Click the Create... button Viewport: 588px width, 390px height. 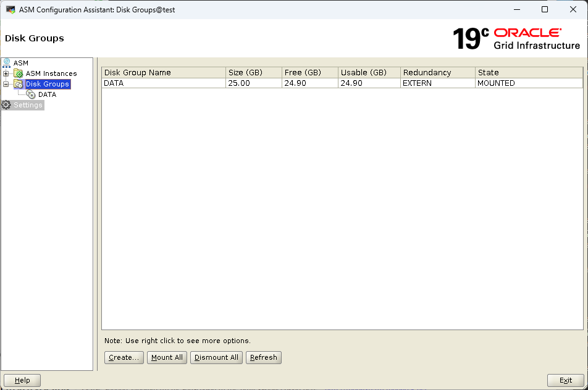coord(124,357)
